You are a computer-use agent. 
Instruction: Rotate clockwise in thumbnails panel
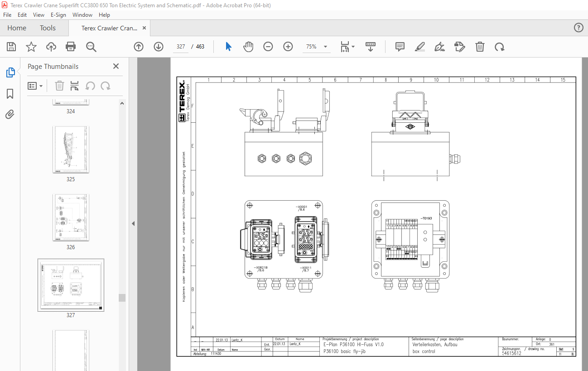[106, 86]
